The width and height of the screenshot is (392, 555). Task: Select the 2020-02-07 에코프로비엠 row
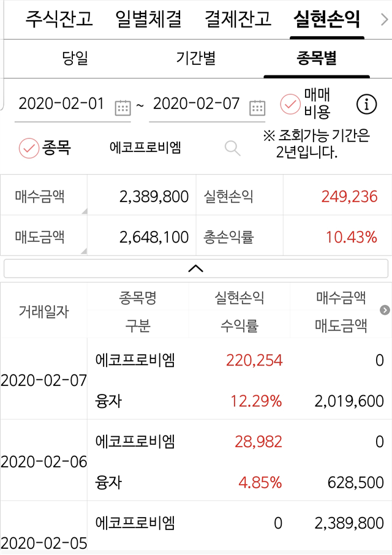[196, 379]
